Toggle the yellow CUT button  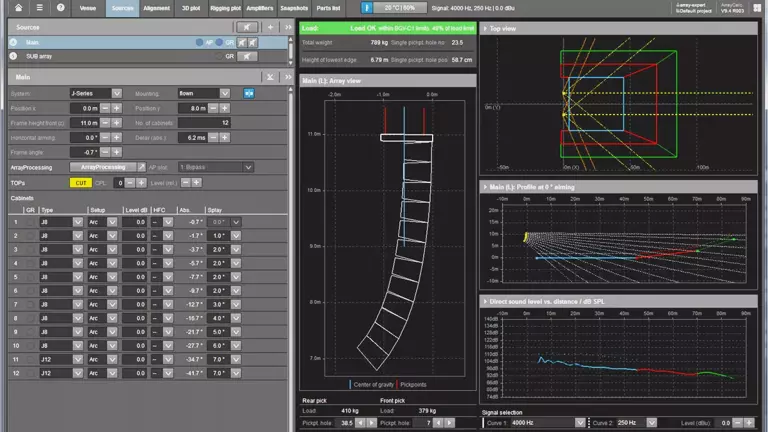[81, 183]
